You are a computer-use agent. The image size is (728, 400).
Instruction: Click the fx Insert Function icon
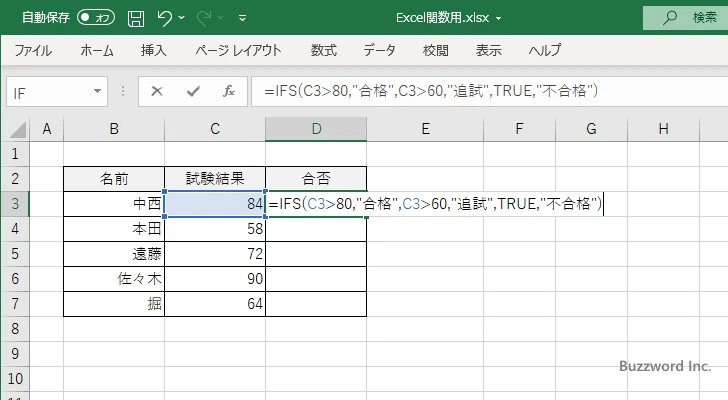pos(229,91)
